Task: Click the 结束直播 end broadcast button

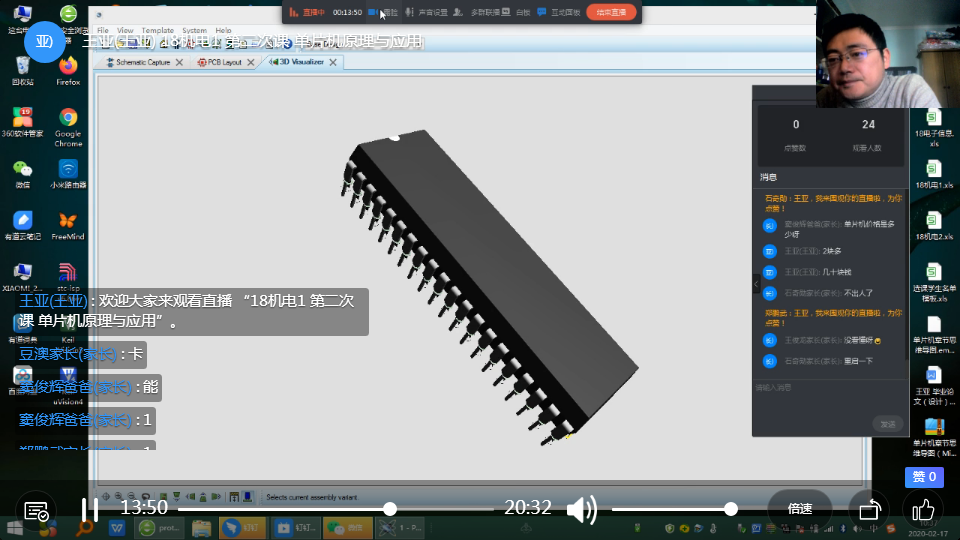Action: point(611,12)
